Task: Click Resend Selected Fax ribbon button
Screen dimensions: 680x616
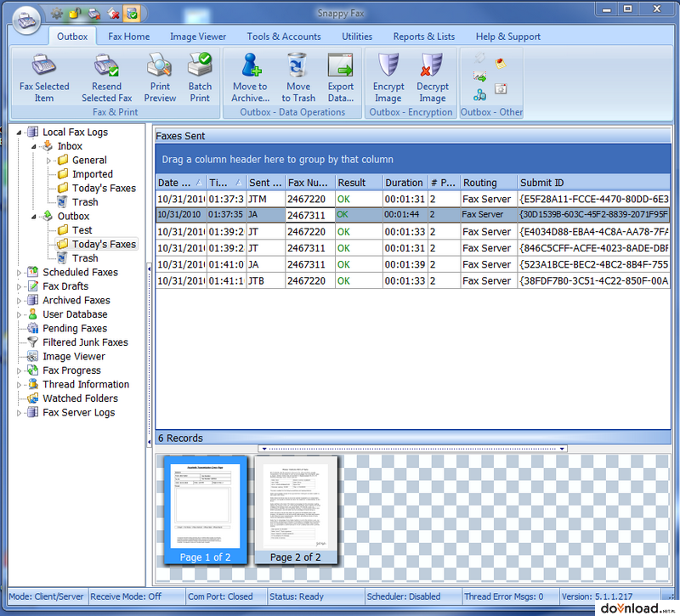Action: coord(107,77)
